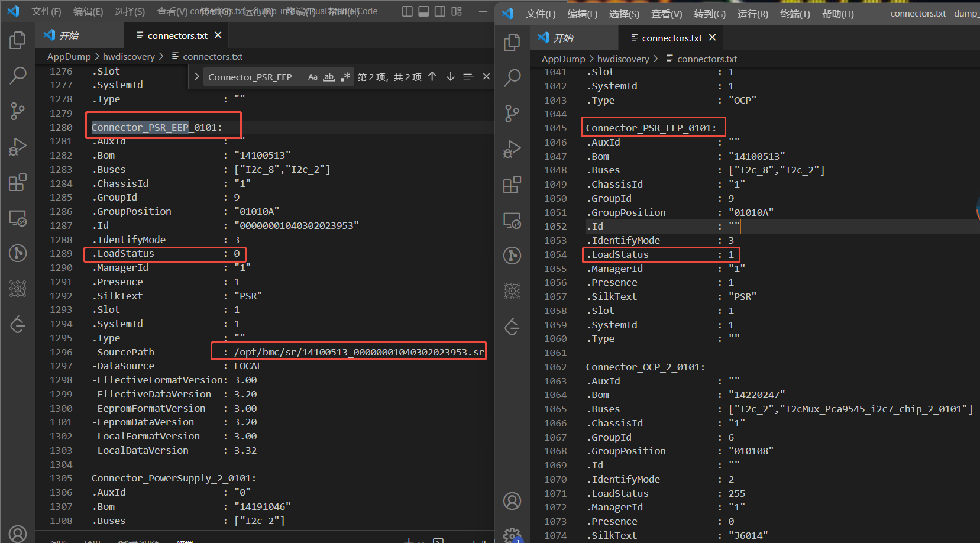Expand the replace field in find widget
980x543 pixels.
coord(197,77)
